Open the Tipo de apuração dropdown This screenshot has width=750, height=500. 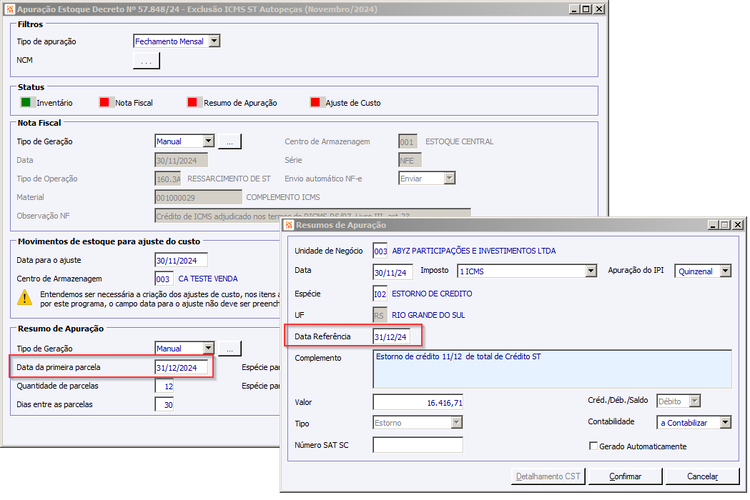pos(215,41)
